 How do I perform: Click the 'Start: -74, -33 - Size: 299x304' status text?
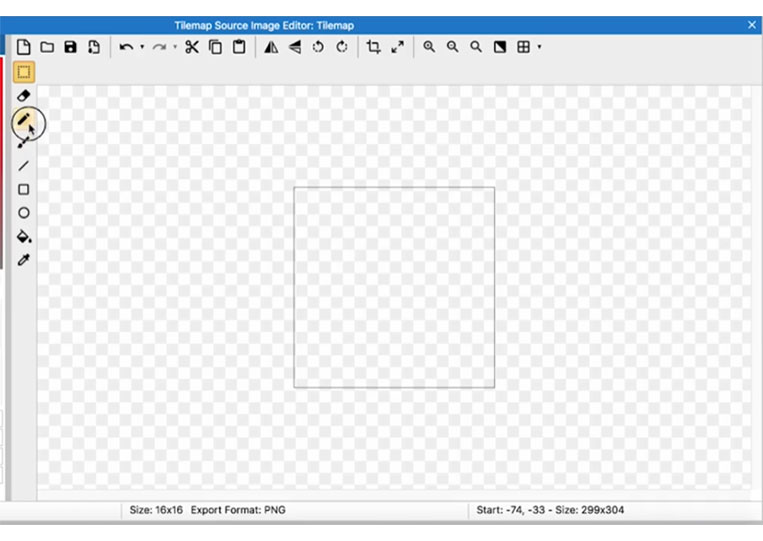(550, 510)
